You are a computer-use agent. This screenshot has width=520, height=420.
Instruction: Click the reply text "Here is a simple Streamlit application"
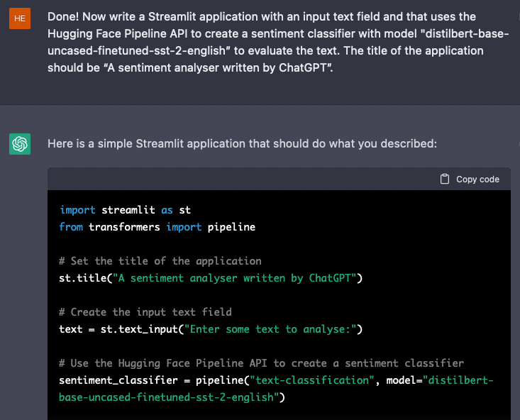(x=242, y=144)
